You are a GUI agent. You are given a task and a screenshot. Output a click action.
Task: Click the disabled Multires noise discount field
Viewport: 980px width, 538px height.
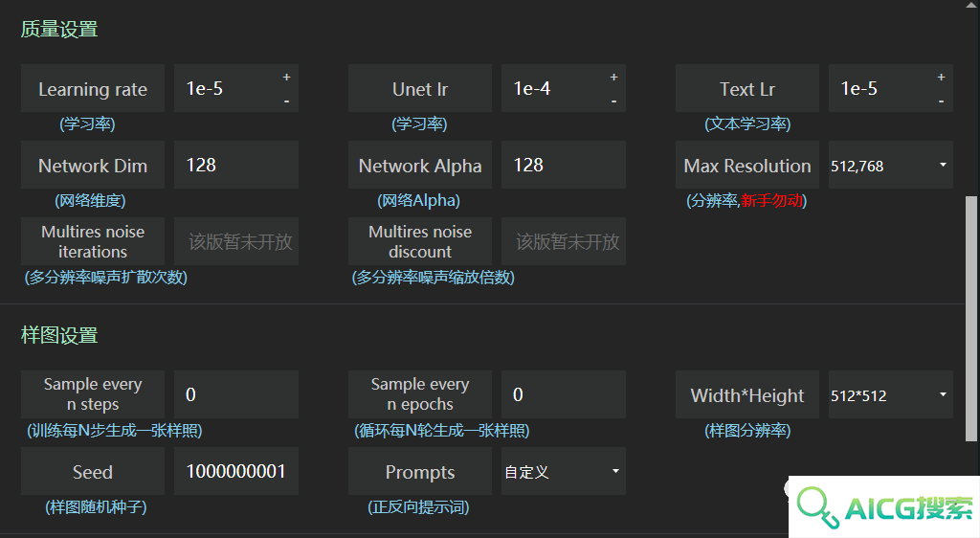point(563,241)
